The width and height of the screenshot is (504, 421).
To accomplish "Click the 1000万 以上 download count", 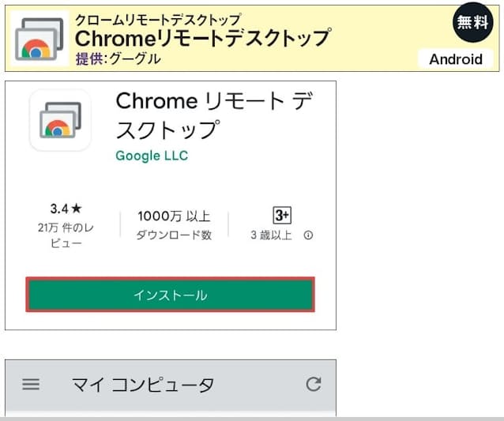I will click(x=174, y=216).
